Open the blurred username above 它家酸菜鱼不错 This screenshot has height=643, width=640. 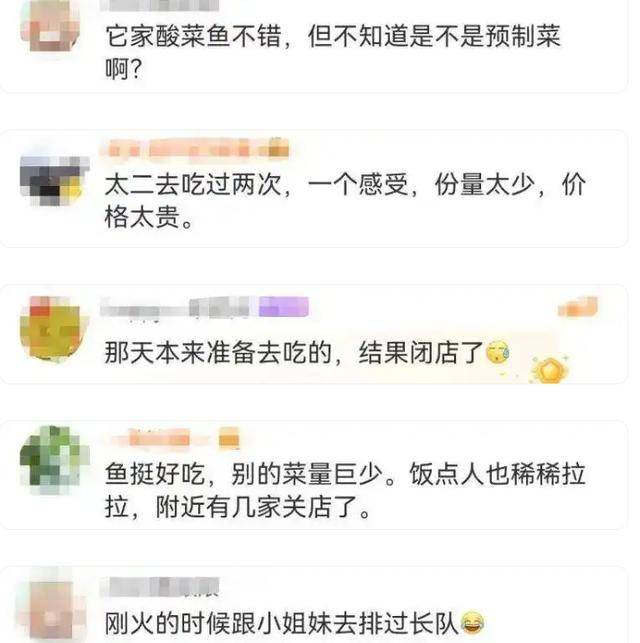click(x=159, y=5)
